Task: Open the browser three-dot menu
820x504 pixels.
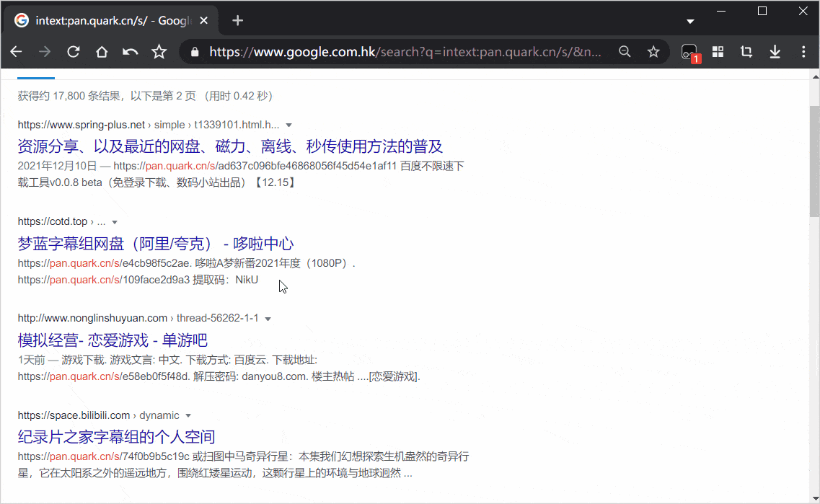Action: pos(803,52)
